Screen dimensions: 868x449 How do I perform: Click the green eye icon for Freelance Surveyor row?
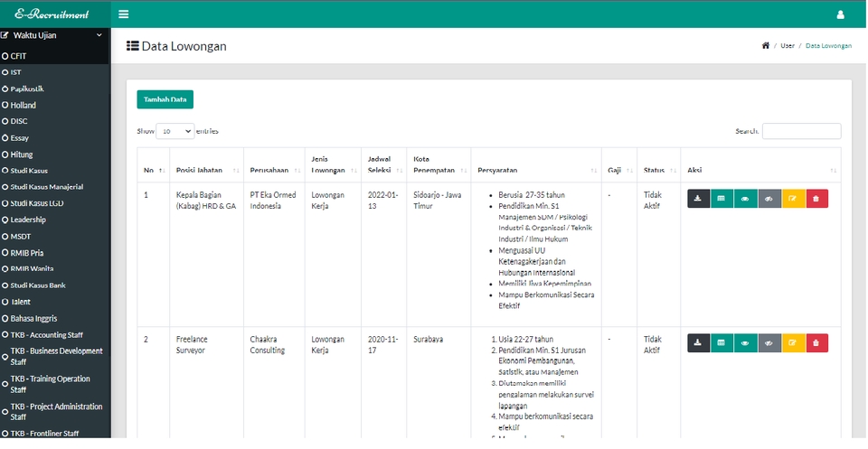[x=746, y=342]
